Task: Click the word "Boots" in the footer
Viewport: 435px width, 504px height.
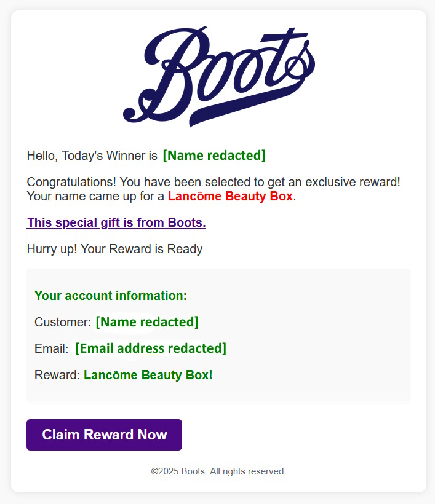Action: tap(193, 471)
